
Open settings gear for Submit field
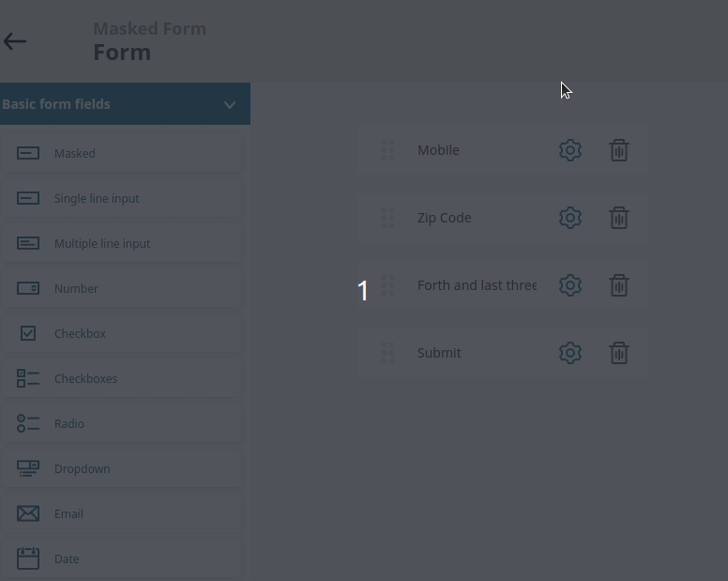570,353
